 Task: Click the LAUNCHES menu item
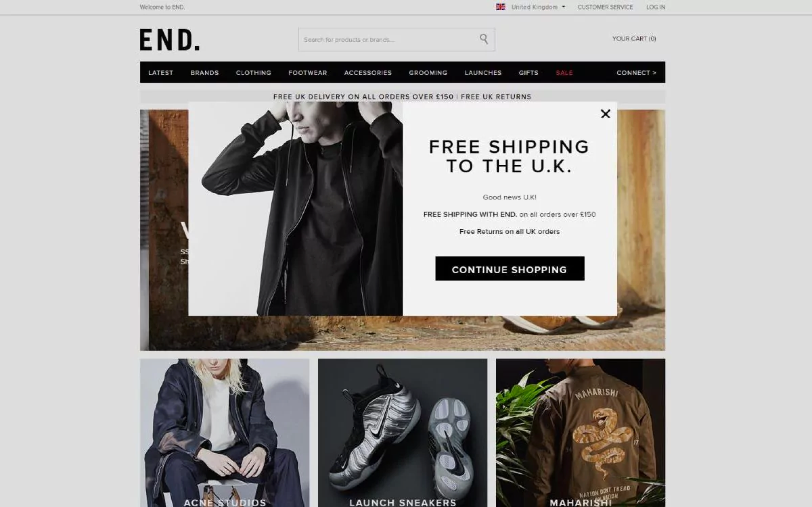tap(483, 72)
